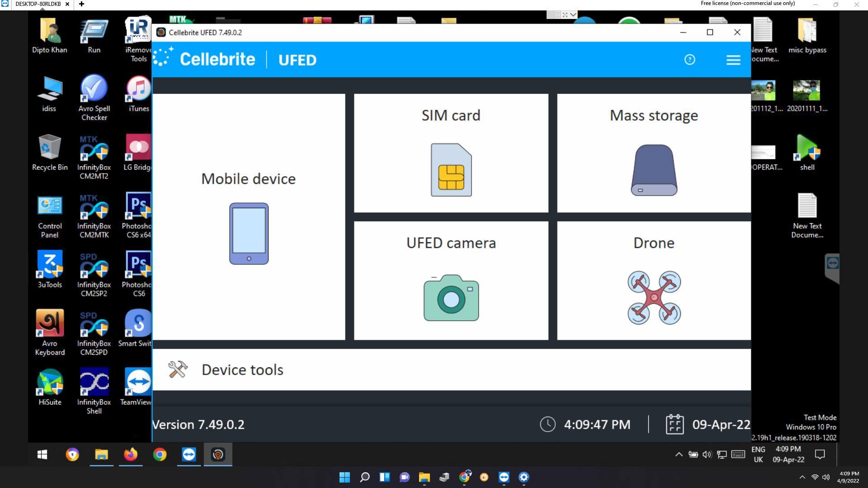This screenshot has width=868, height=488.
Task: Click the remote Windows Start button
Action: point(42,455)
